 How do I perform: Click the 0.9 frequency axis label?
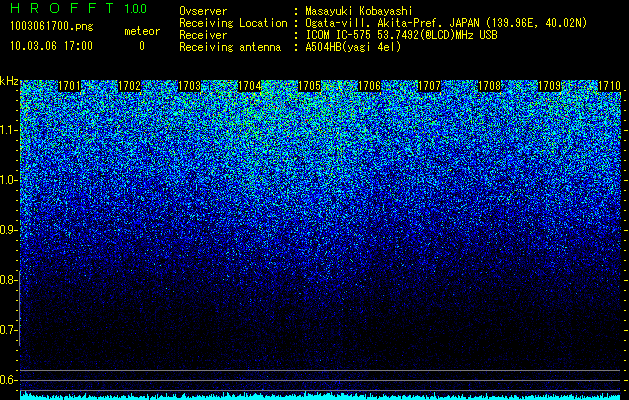click(8, 229)
